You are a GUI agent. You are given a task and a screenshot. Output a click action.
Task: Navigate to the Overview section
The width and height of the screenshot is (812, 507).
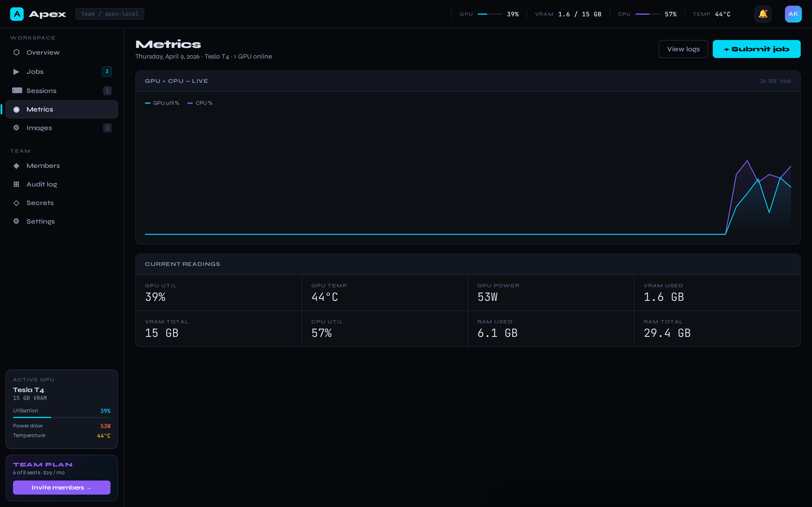pyautogui.click(x=43, y=52)
